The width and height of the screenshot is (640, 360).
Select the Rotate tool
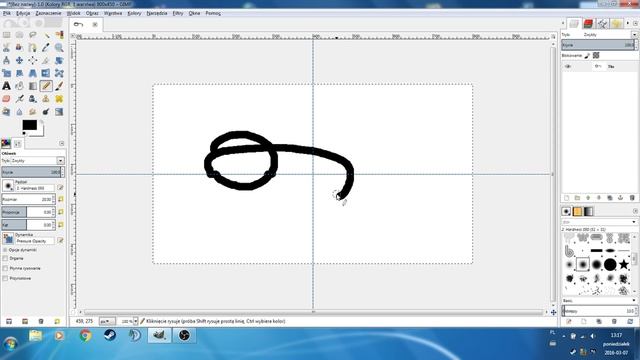coord(59,60)
